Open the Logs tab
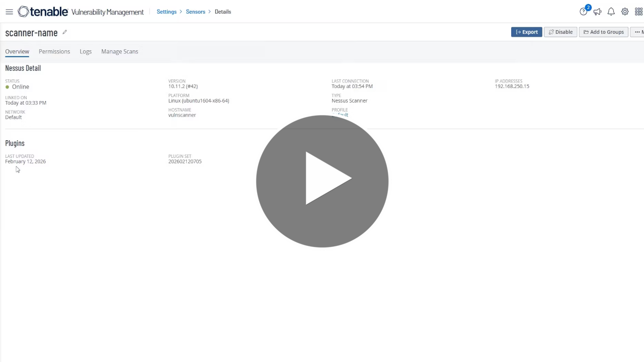 (x=86, y=51)
